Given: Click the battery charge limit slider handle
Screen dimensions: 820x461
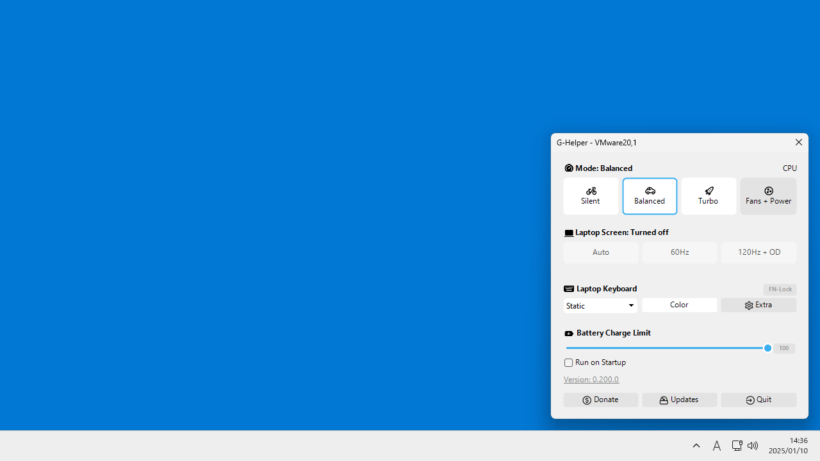Looking at the screenshot, I should 767,348.
